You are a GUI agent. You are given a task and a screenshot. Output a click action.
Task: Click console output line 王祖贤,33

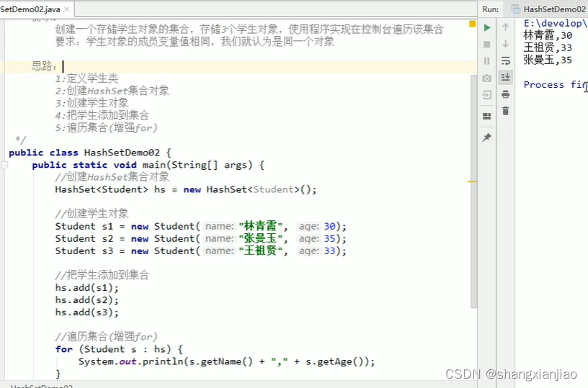click(548, 48)
